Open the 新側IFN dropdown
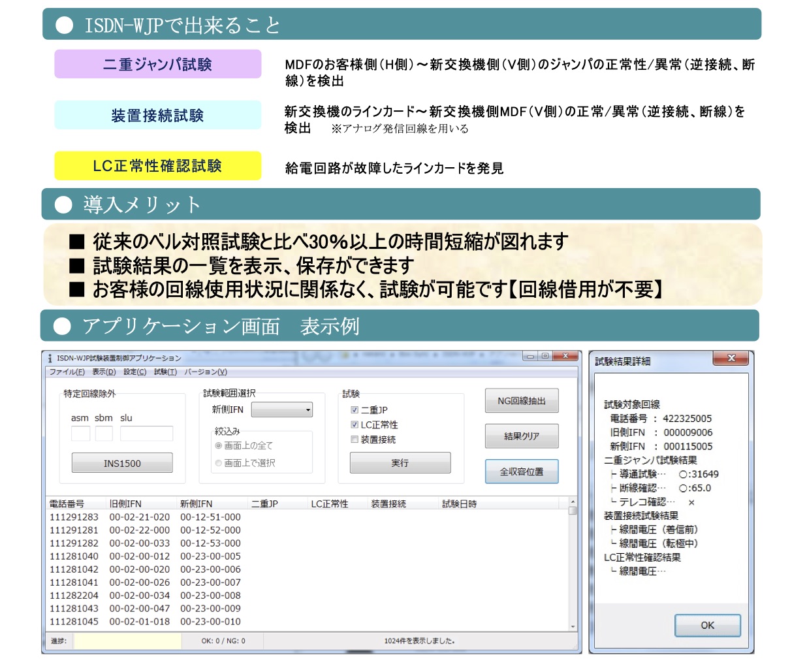Image resolution: width=807 pixels, height=672 pixels. click(282, 409)
